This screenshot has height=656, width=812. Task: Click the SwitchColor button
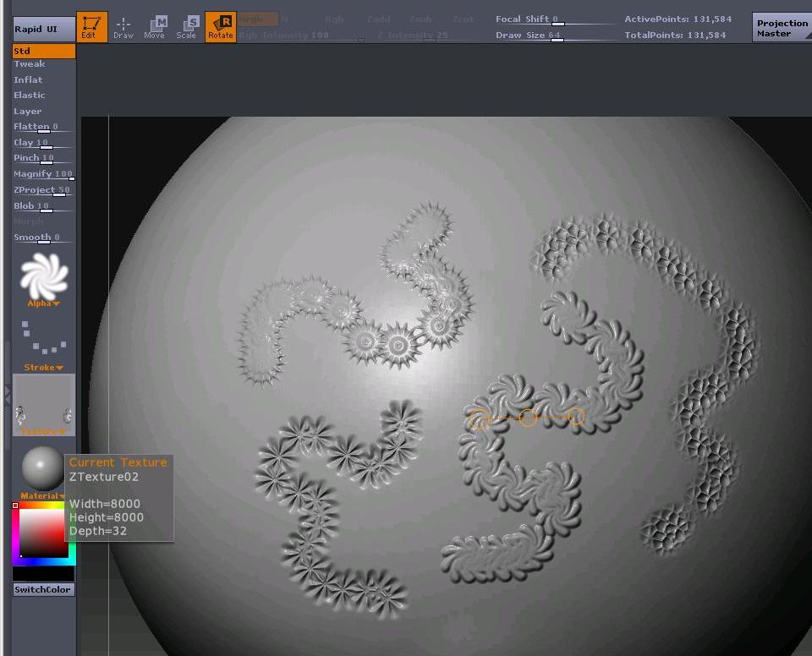pos(43,589)
